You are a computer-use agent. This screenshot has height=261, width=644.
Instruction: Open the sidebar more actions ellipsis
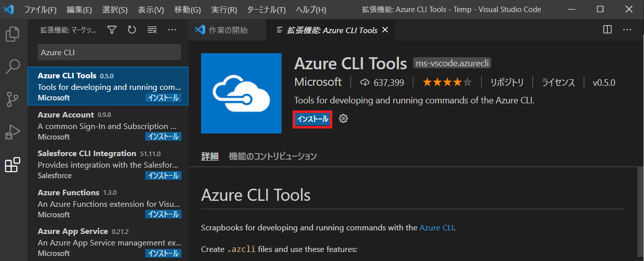point(172,30)
